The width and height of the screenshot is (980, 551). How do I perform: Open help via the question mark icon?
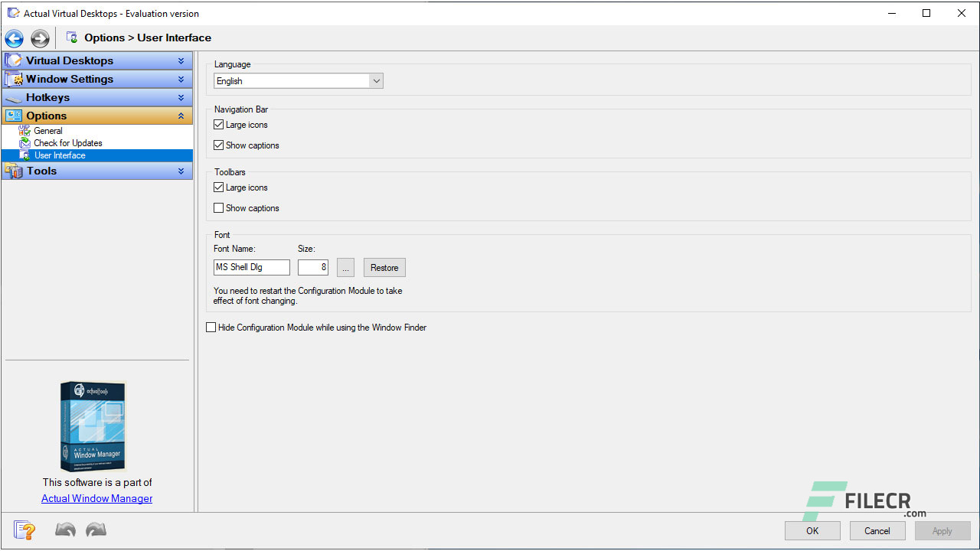(24, 530)
